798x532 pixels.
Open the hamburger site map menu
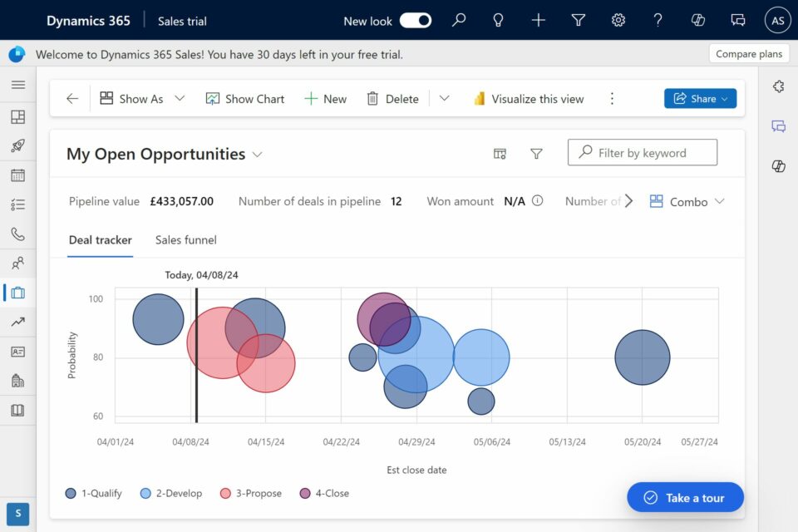[x=17, y=85]
